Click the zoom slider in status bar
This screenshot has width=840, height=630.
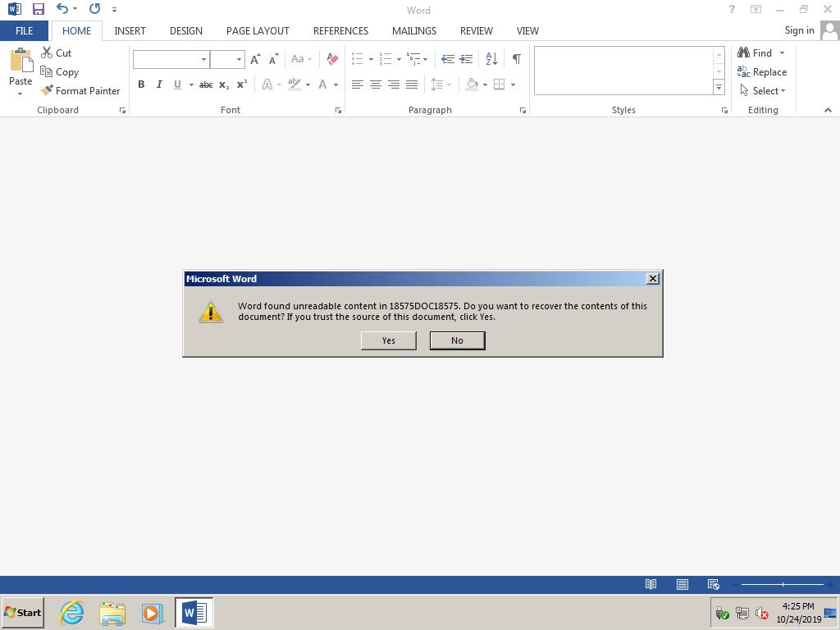coord(783,584)
